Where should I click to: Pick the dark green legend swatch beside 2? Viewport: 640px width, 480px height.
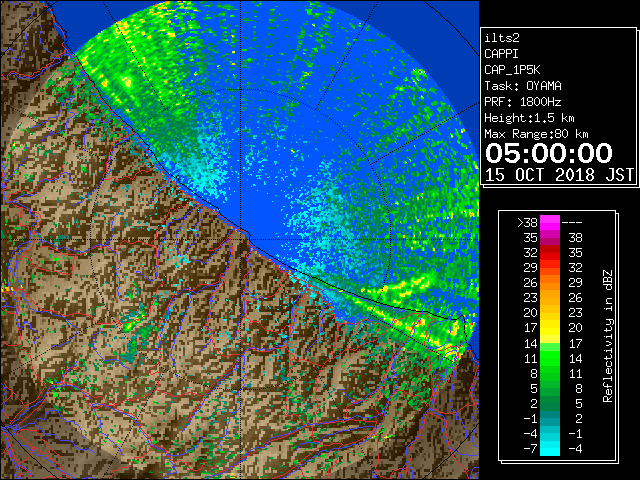pyautogui.click(x=550, y=403)
